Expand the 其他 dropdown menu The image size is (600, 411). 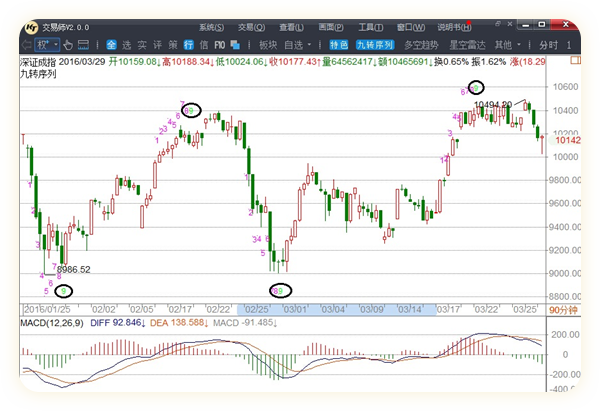(x=511, y=45)
